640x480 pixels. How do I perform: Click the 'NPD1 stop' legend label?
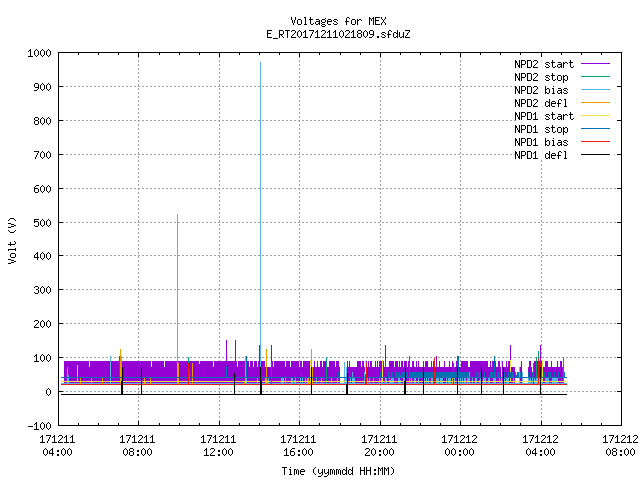pyautogui.click(x=541, y=129)
